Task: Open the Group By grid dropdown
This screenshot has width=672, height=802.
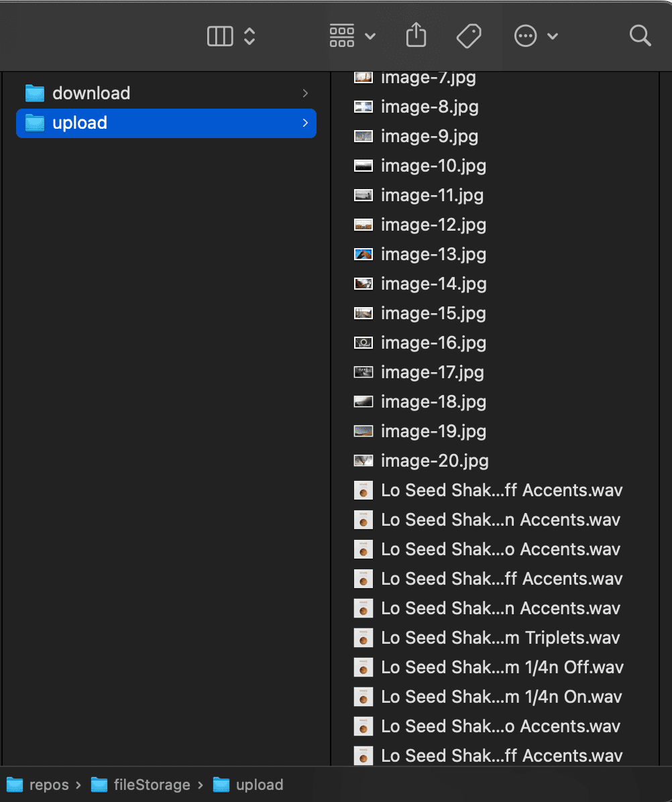Action: tap(352, 36)
